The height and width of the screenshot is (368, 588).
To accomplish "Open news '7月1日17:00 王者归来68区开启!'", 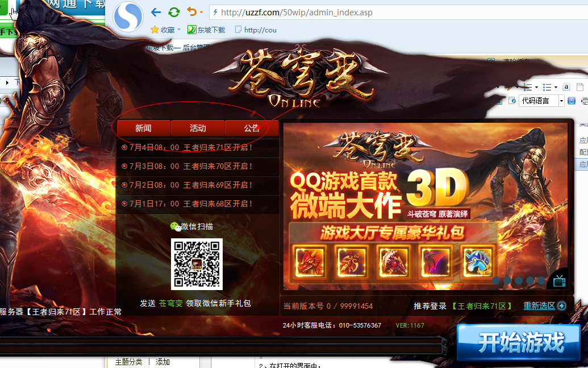I will click(198, 204).
